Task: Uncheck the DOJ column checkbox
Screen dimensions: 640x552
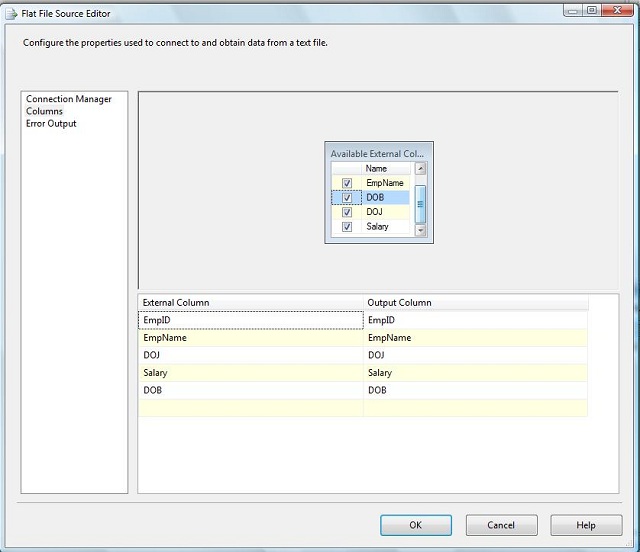Action: point(347,213)
